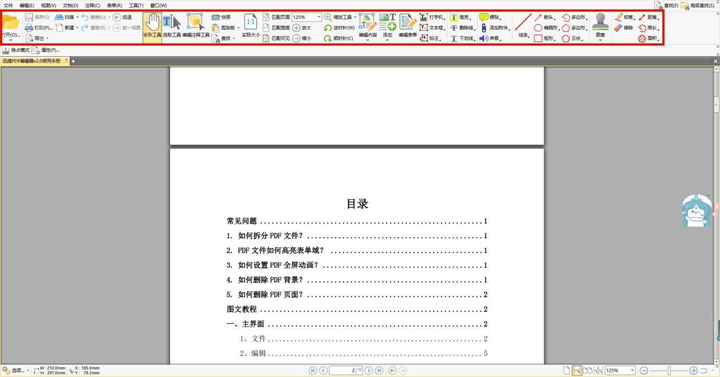Expand the Open (打开) dropdown arrow

coord(11,40)
